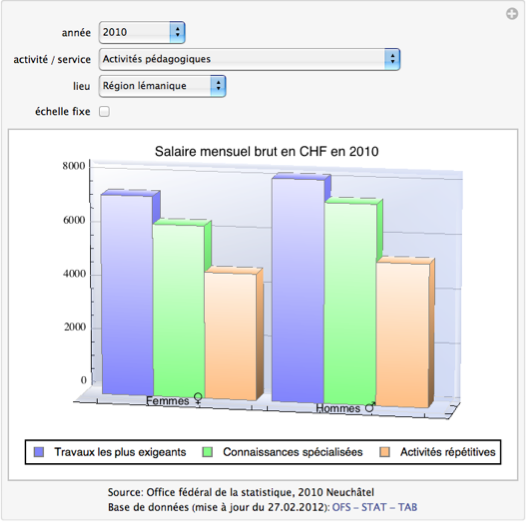526x522 pixels.
Task: Click the female symbol next to Femmes
Action: coord(199,398)
